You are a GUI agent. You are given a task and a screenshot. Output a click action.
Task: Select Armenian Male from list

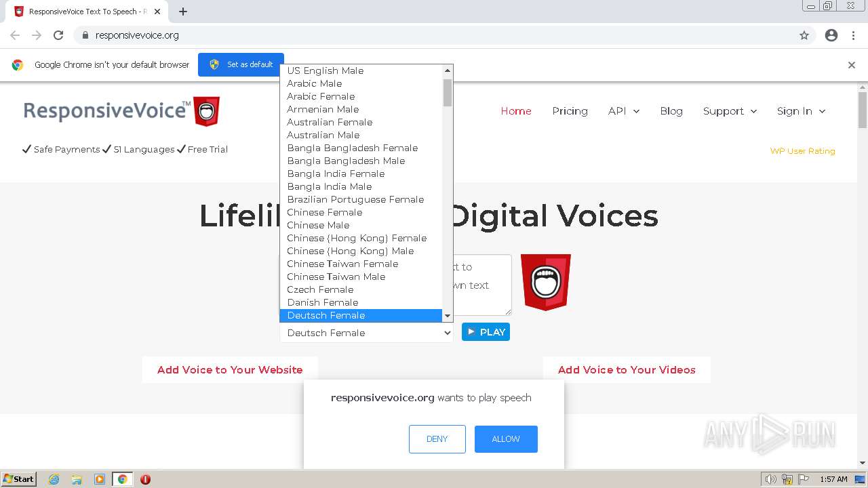pos(361,109)
